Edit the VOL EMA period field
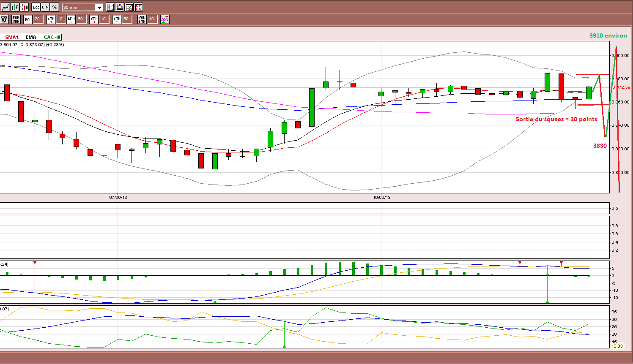 (x=152, y=19)
